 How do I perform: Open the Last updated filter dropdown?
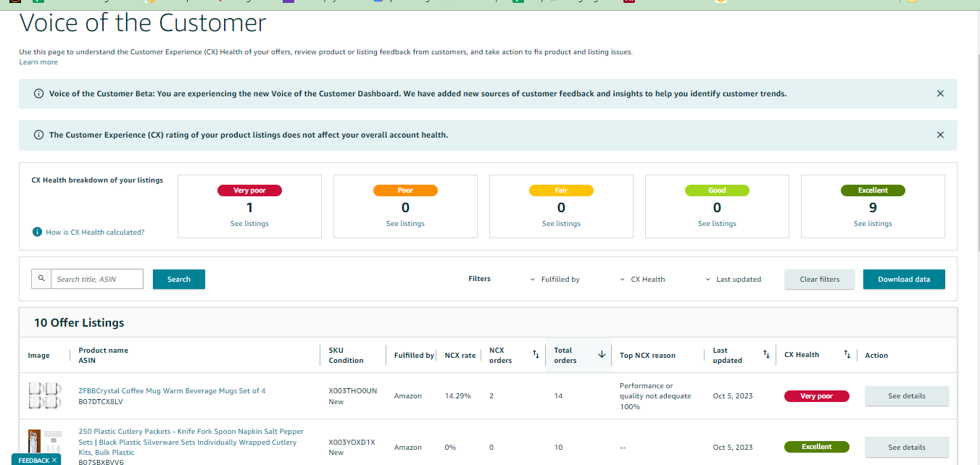tap(734, 279)
